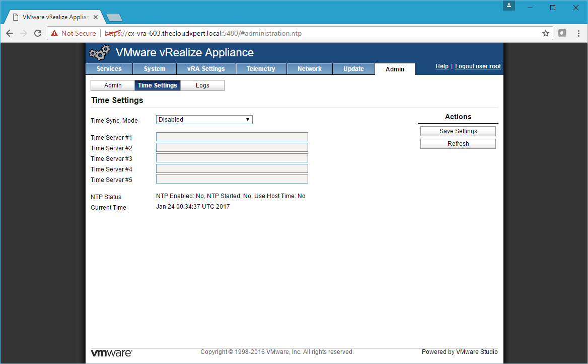Reload the page with the refresh icon
Viewport: 588px width, 364px height.
(x=37, y=33)
